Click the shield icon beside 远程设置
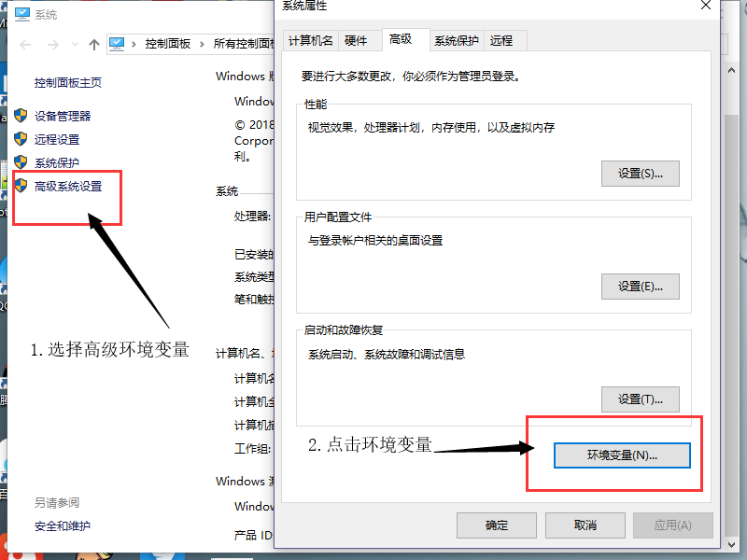 [21, 139]
